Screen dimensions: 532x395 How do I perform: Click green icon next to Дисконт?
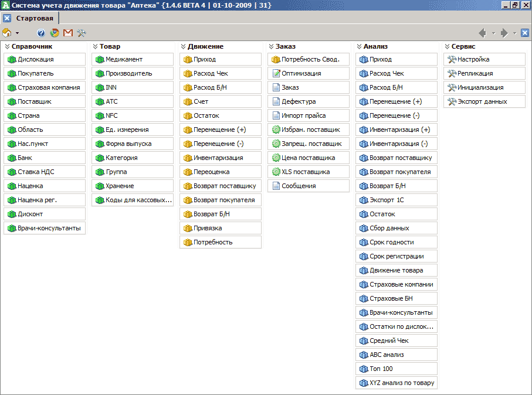[x=12, y=214]
